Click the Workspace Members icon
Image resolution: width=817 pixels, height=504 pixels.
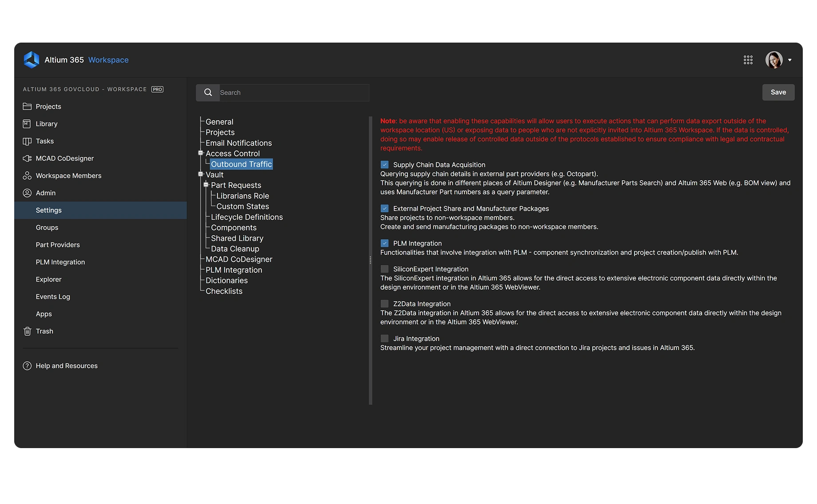27,176
